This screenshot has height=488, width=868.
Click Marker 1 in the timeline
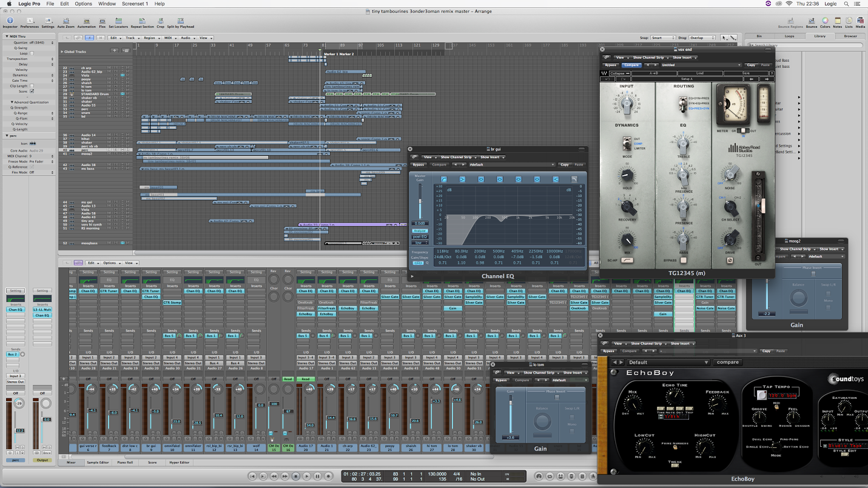[331, 54]
